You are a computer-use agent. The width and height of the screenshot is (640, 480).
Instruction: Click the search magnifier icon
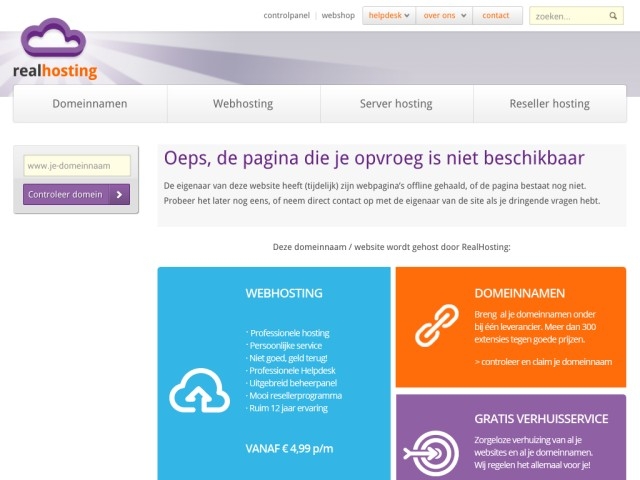614,16
